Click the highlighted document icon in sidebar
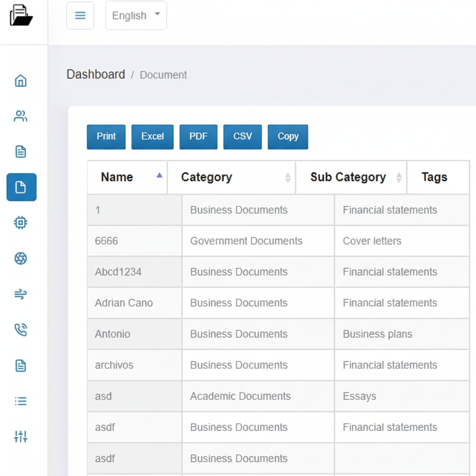476x476 pixels. 21,187
